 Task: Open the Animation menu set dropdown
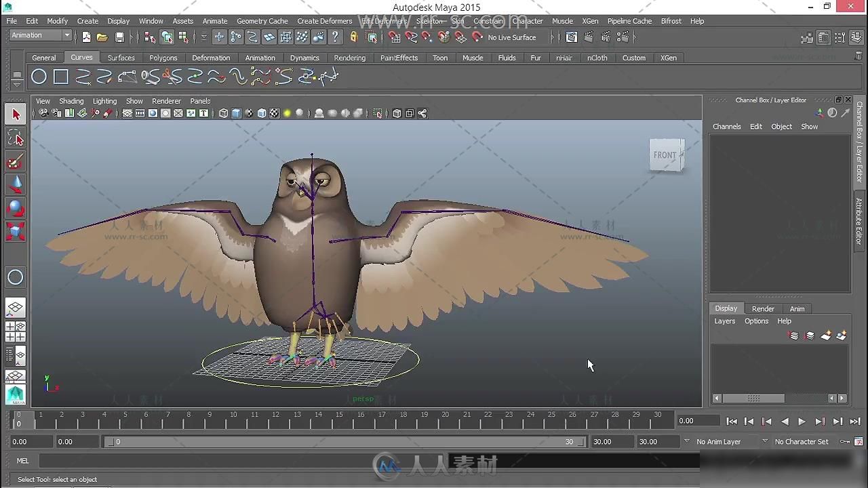pyautogui.click(x=41, y=35)
